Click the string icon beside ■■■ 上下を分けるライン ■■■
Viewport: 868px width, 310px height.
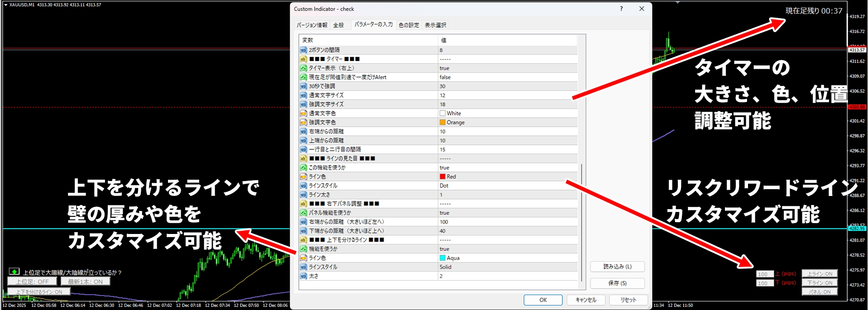pos(303,240)
